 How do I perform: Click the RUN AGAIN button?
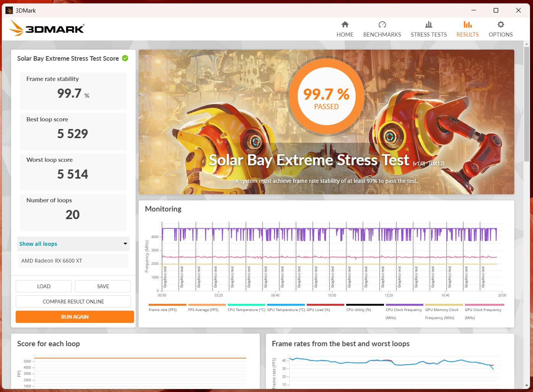tap(75, 317)
